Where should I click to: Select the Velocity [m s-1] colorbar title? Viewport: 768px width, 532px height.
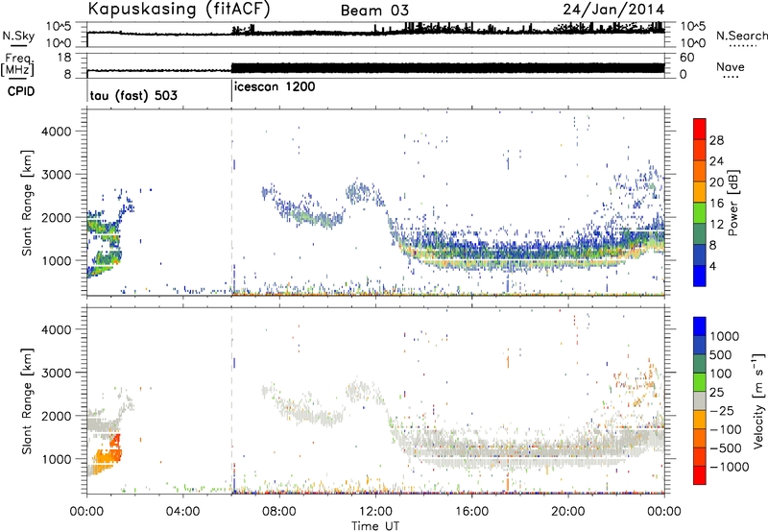[758, 400]
